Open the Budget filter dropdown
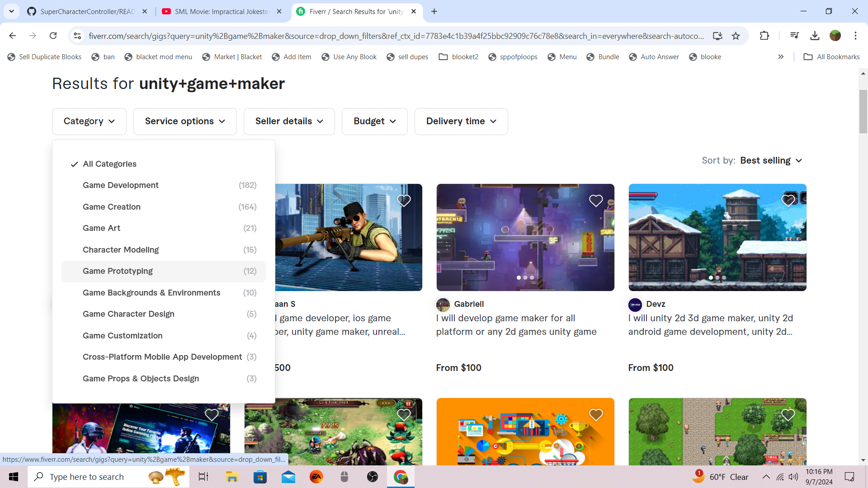This screenshot has height=488, width=868. pos(374,121)
